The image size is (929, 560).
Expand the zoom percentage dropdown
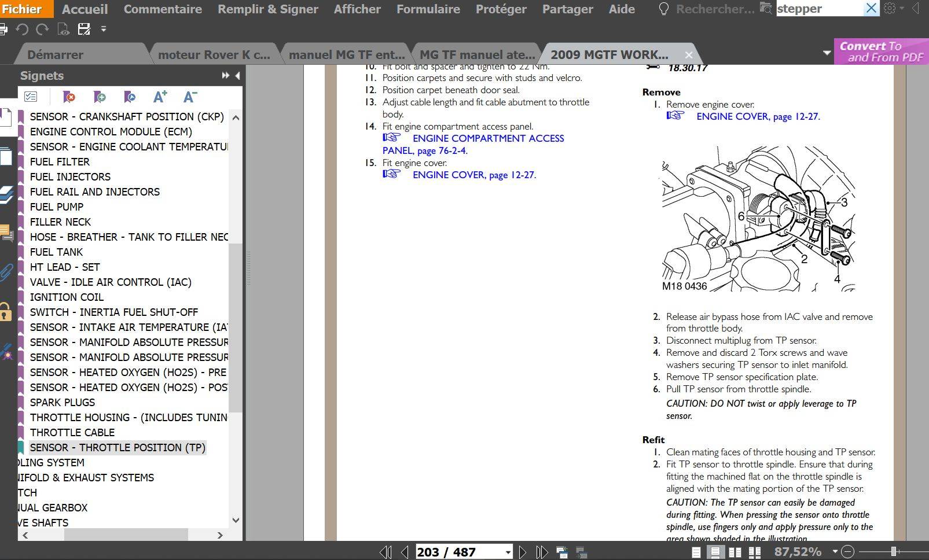tap(834, 551)
